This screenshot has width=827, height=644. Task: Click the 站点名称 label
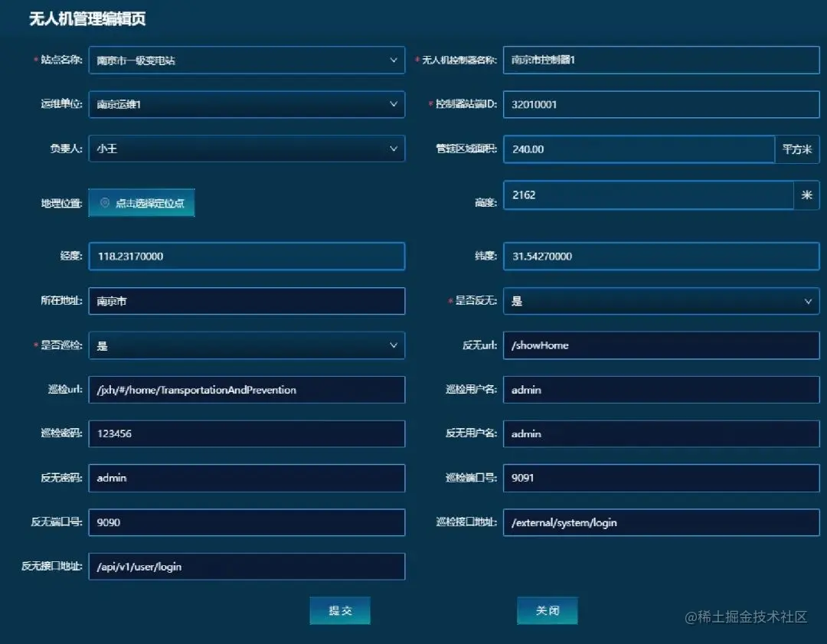click(x=61, y=60)
